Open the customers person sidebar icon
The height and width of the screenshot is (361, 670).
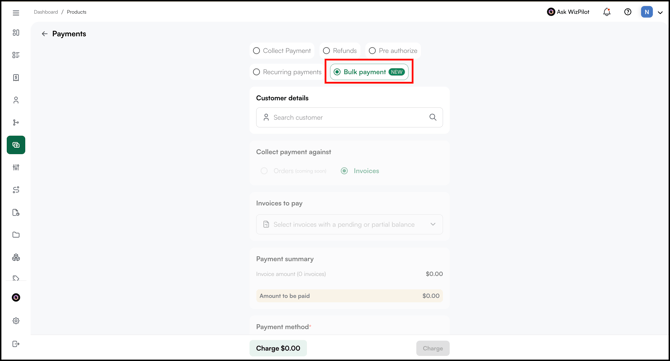click(16, 100)
